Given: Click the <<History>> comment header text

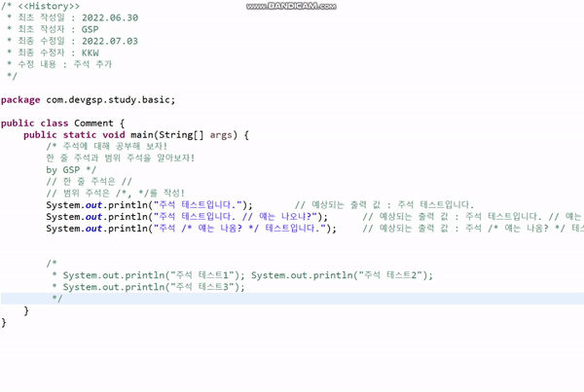Looking at the screenshot, I should [49, 6].
